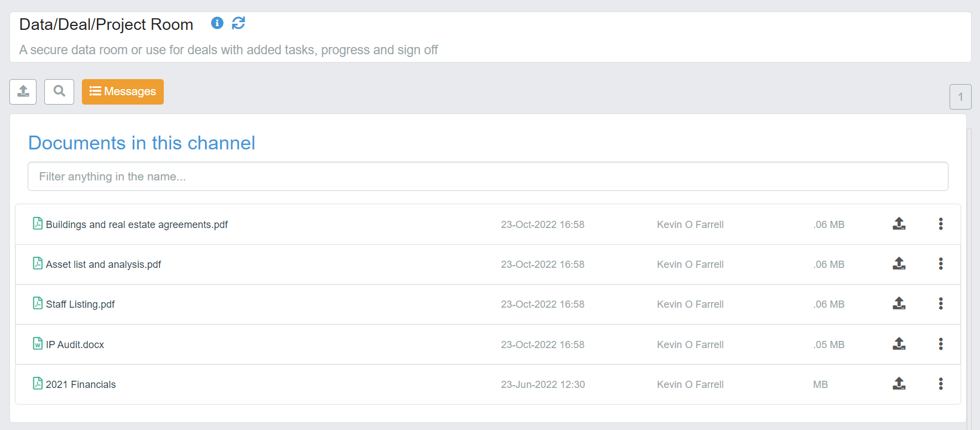Viewport: 980px width, 430px height.
Task: Click the page 1 pagination button
Action: point(960,97)
